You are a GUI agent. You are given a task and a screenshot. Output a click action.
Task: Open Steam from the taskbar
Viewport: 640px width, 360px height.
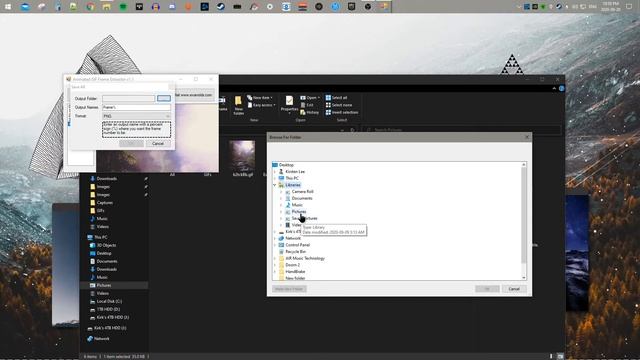click(x=221, y=7)
